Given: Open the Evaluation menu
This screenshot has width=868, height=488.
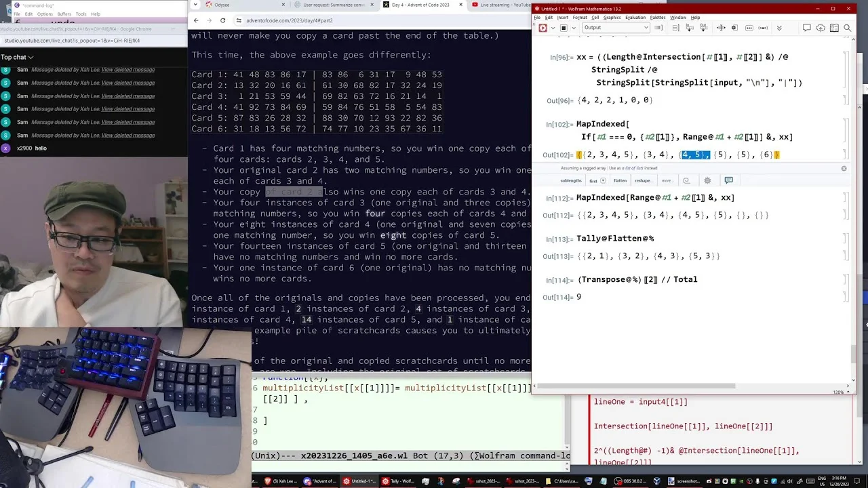Looking at the screenshot, I should coord(635,17).
